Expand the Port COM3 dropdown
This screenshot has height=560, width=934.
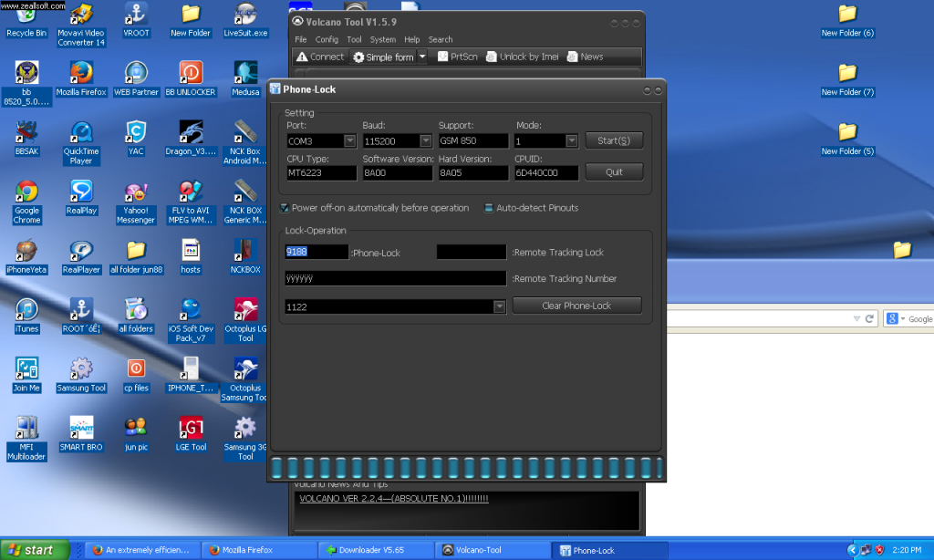(350, 141)
